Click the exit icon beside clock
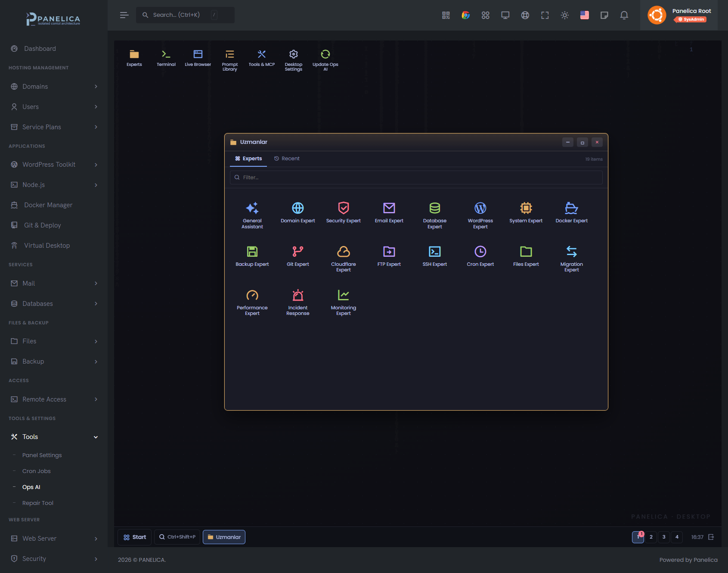 click(x=711, y=537)
